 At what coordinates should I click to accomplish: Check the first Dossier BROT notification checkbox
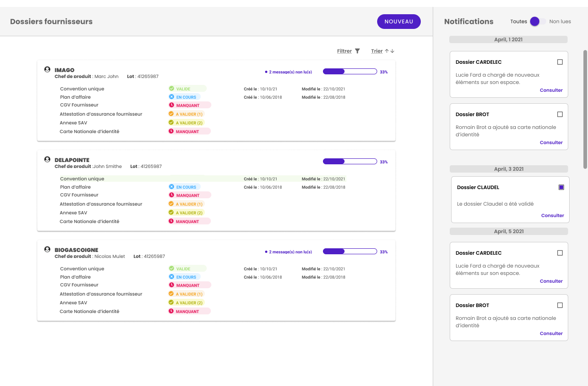tap(560, 114)
